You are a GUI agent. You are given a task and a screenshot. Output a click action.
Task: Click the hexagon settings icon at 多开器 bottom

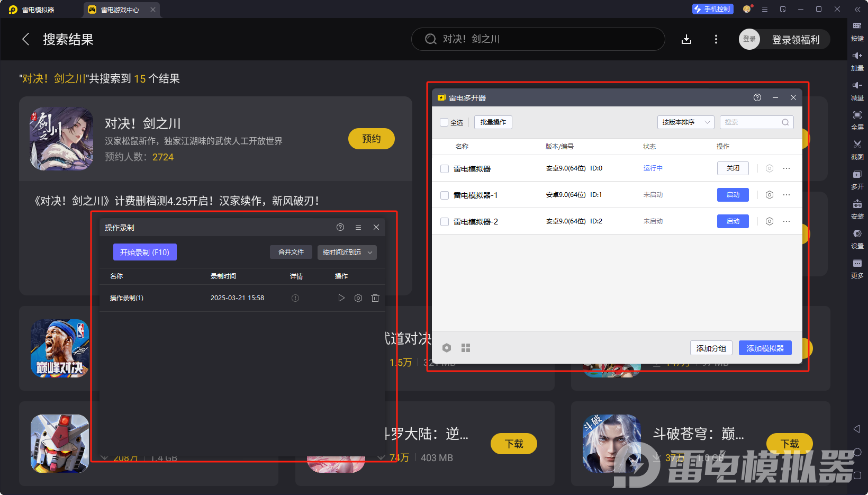447,348
